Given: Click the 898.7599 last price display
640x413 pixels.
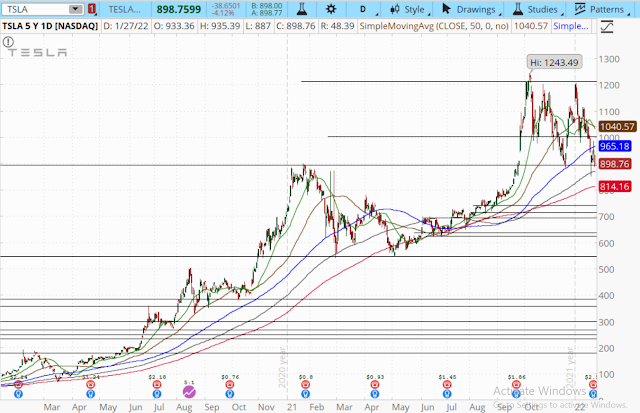Looking at the screenshot, I should 179,9.
